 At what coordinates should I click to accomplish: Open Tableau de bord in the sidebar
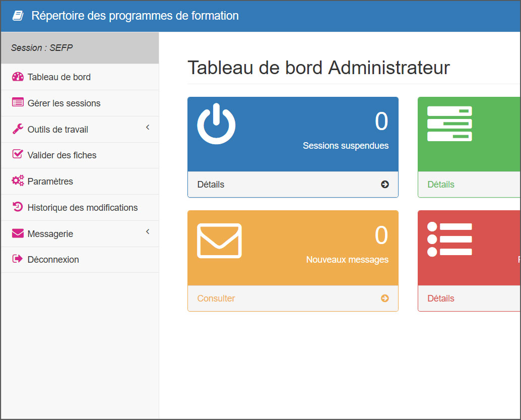pyautogui.click(x=80, y=77)
